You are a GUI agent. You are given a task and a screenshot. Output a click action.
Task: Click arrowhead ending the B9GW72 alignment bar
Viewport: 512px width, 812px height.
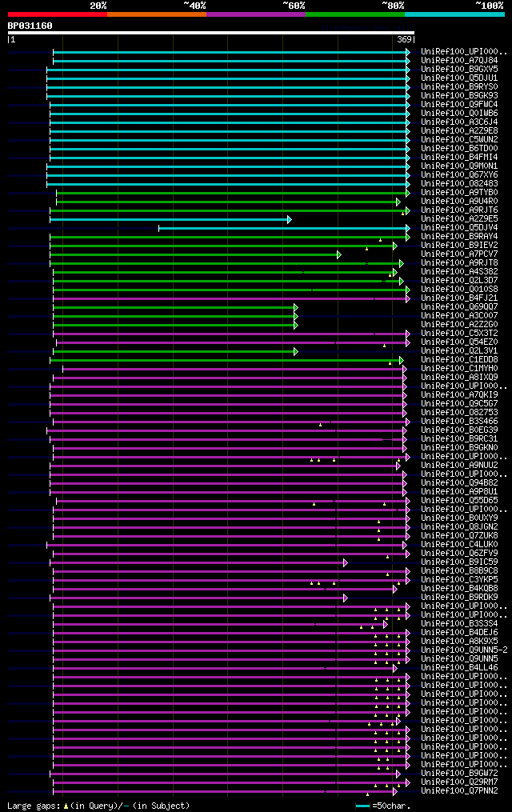pyautogui.click(x=398, y=774)
